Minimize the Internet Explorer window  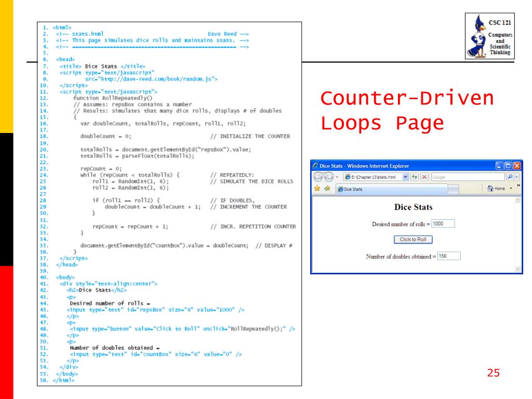499,166
